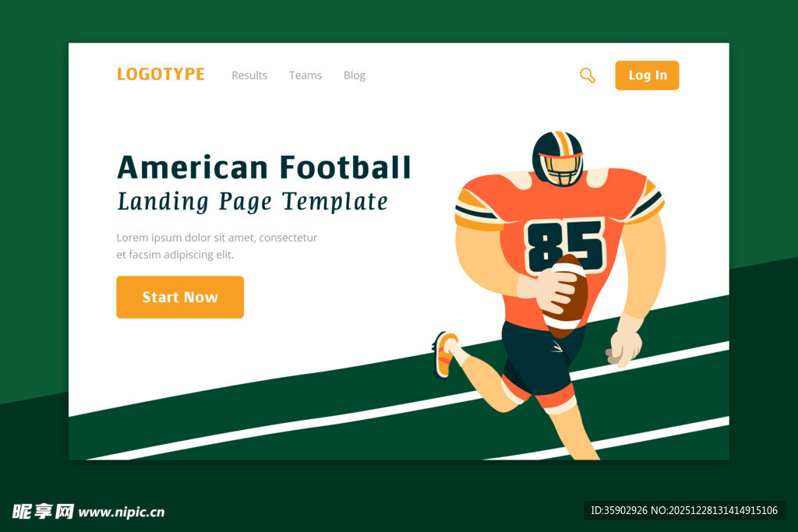Image resolution: width=798 pixels, height=532 pixels.
Task: Click the search magnifier icon
Action: click(x=588, y=76)
